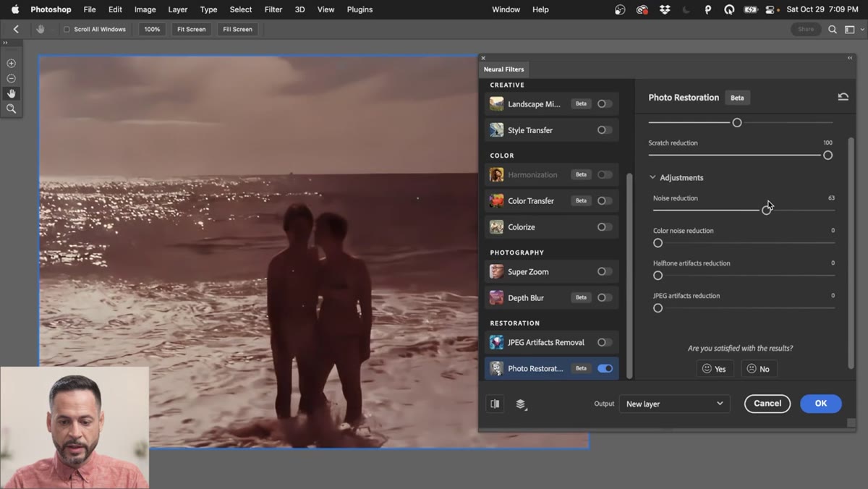This screenshot has height=489, width=868.
Task: Open the layer preview options icon
Action: 521,404
